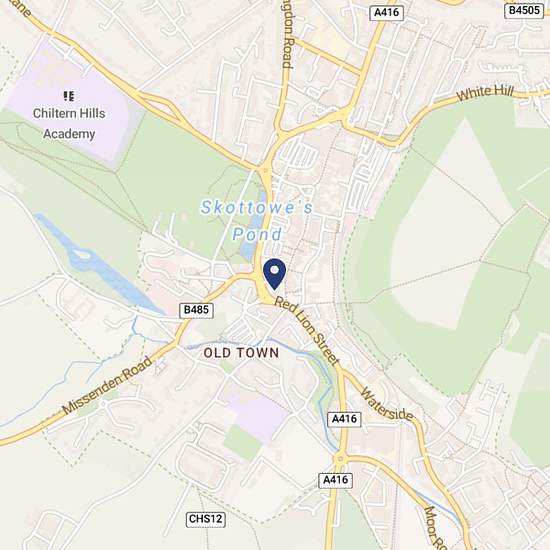This screenshot has width=550, height=550.
Task: Click the Chiltern Hills Academy text label
Action: (69, 123)
